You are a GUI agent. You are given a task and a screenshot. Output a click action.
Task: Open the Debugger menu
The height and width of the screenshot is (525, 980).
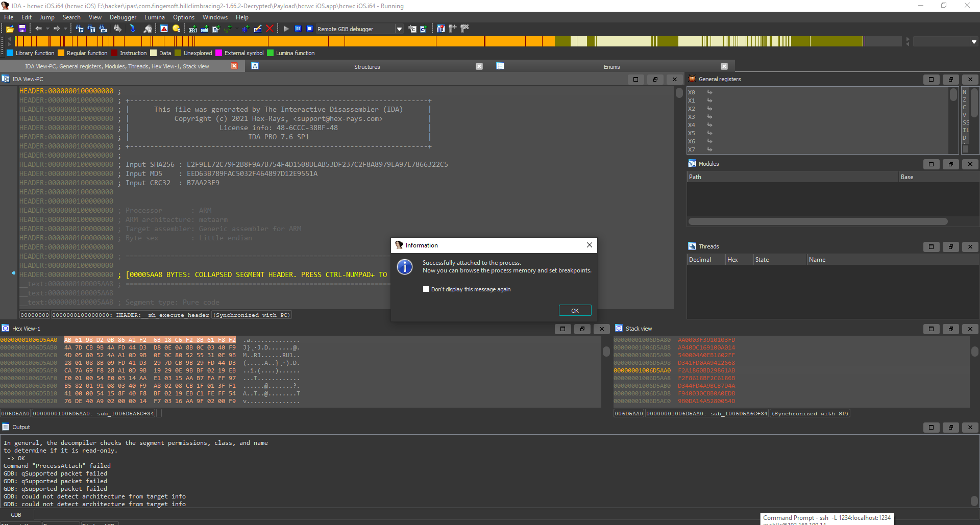point(123,17)
